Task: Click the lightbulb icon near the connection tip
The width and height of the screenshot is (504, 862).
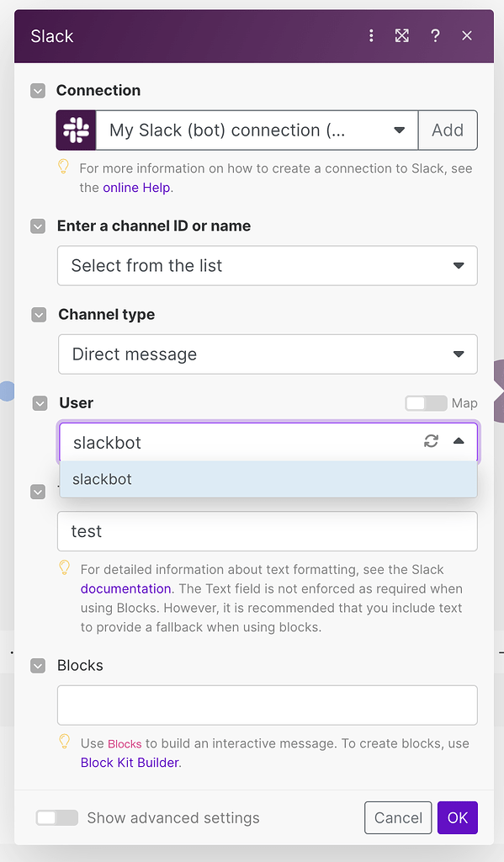Action: (64, 167)
